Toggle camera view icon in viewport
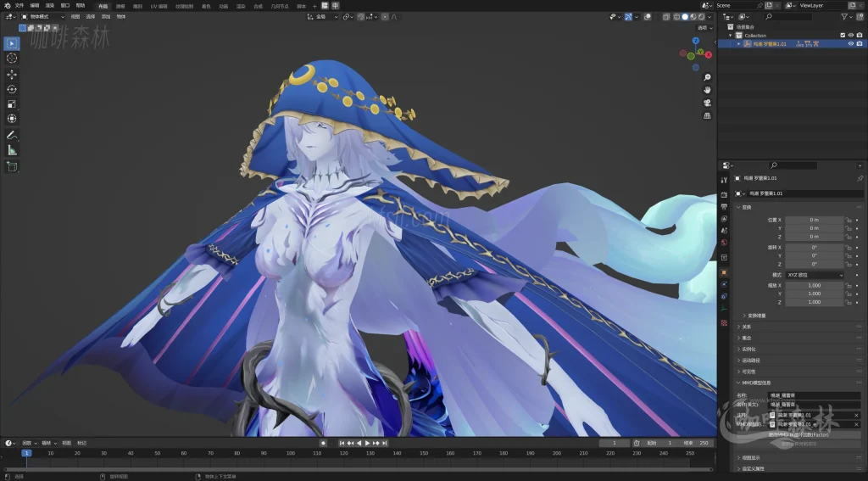Image resolution: width=868 pixels, height=481 pixels. coord(707,103)
